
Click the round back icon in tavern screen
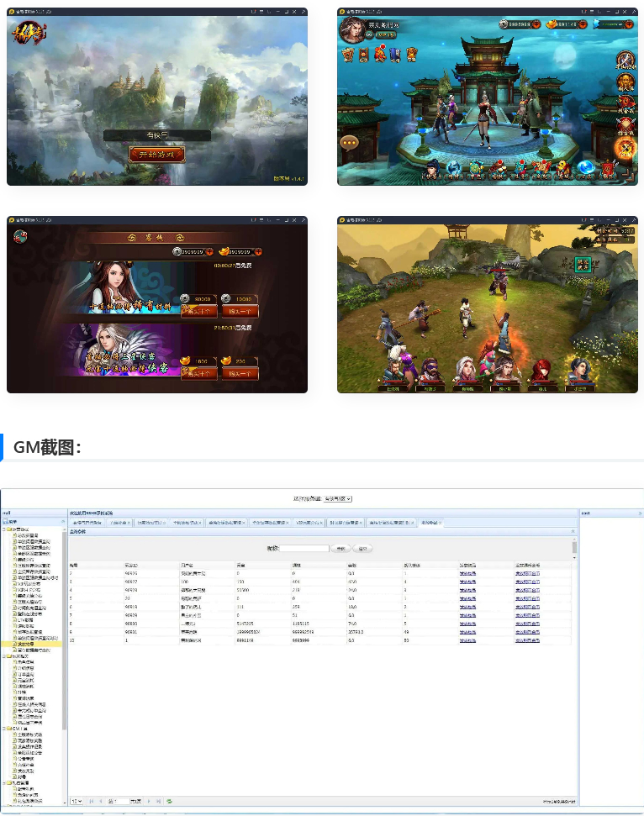19,236
